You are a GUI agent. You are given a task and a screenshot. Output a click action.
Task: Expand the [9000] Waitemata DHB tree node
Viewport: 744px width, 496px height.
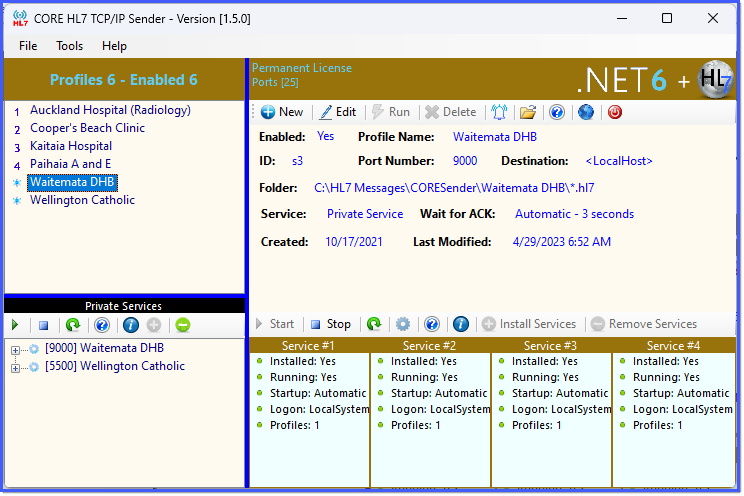pyautogui.click(x=15, y=351)
